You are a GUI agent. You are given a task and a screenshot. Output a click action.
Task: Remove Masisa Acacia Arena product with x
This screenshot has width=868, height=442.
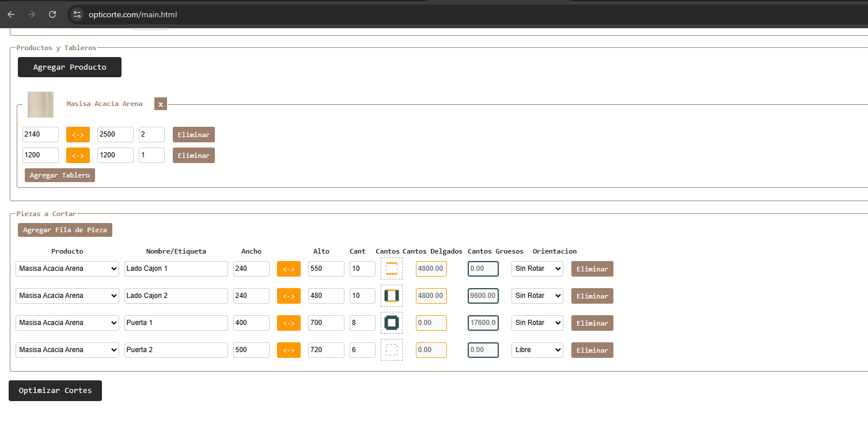pos(161,104)
